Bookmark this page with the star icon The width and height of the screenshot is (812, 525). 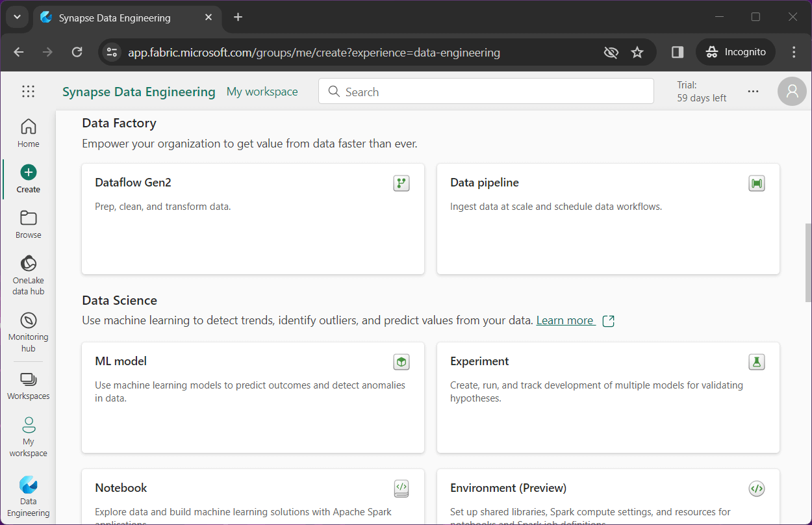click(637, 53)
